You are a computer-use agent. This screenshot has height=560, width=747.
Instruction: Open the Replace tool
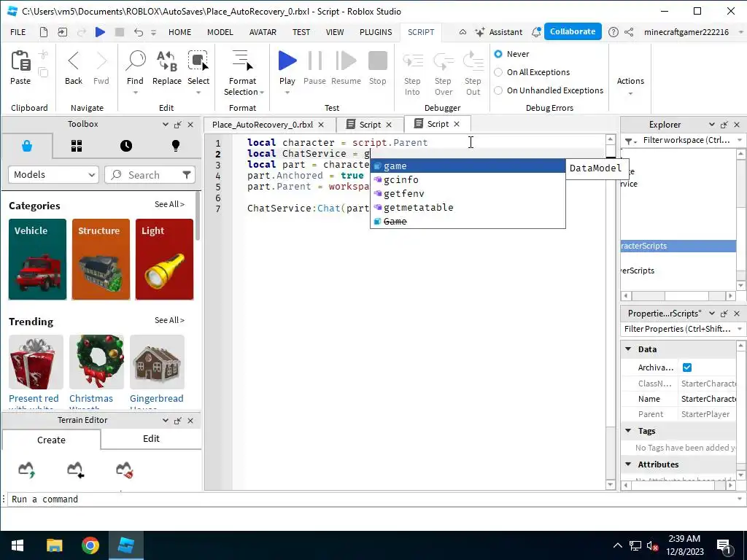pyautogui.click(x=167, y=61)
